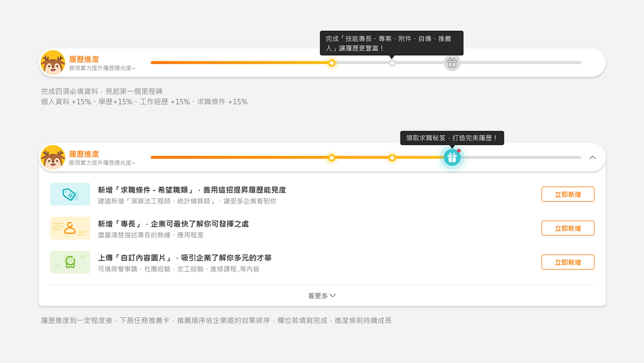The width and height of the screenshot is (644, 363).
Task: Click the caption starting with 履歷進度到一定程度後
Action: pos(216,320)
